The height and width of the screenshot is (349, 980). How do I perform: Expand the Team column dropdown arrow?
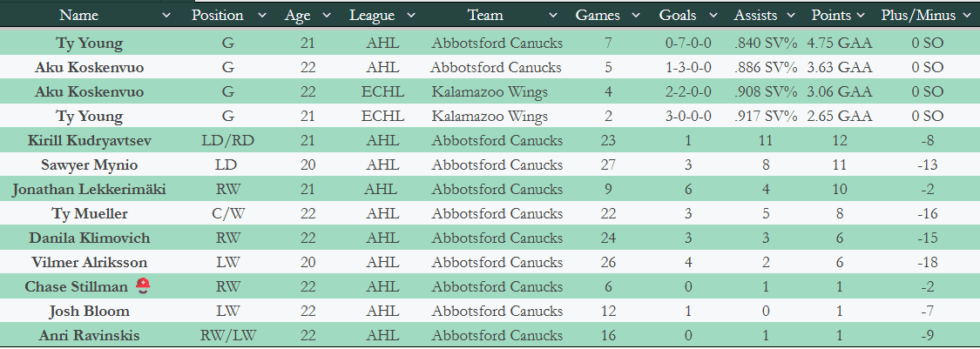tap(552, 16)
